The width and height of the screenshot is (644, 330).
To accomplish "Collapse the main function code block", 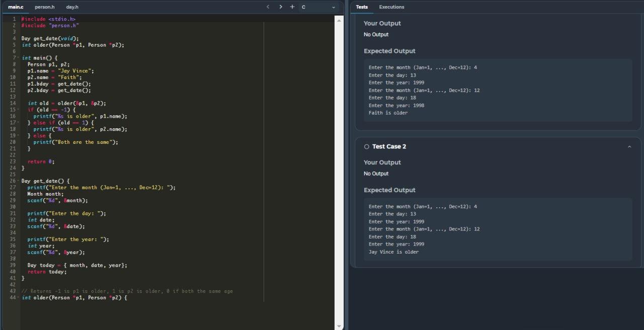I will [19, 57].
